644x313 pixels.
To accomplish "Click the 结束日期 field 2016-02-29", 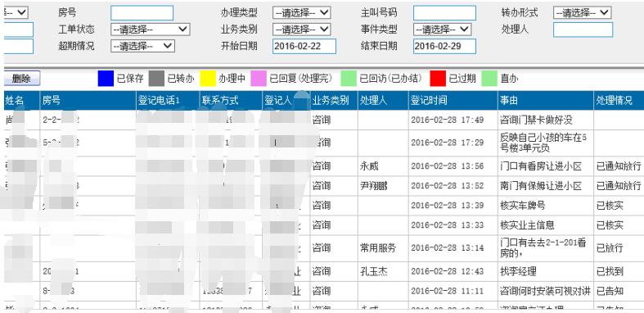I will pos(444,46).
